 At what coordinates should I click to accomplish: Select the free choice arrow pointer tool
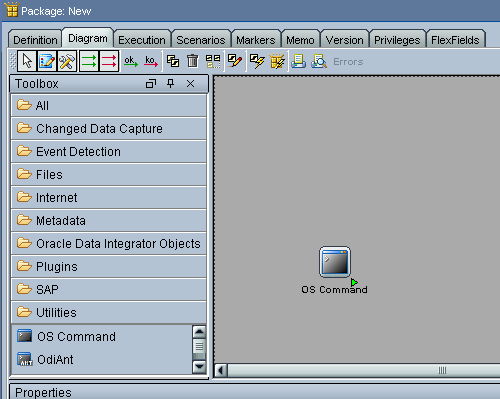pos(27,61)
